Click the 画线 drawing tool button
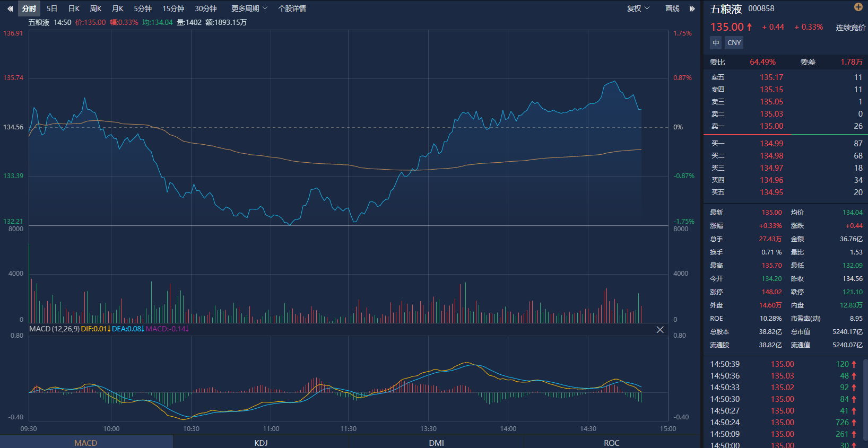 pos(672,8)
